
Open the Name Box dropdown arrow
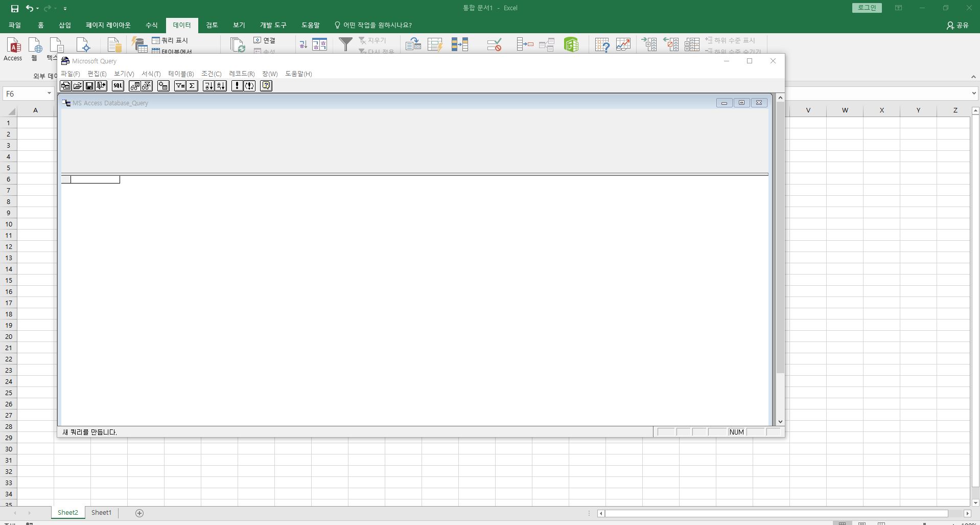pyautogui.click(x=49, y=94)
